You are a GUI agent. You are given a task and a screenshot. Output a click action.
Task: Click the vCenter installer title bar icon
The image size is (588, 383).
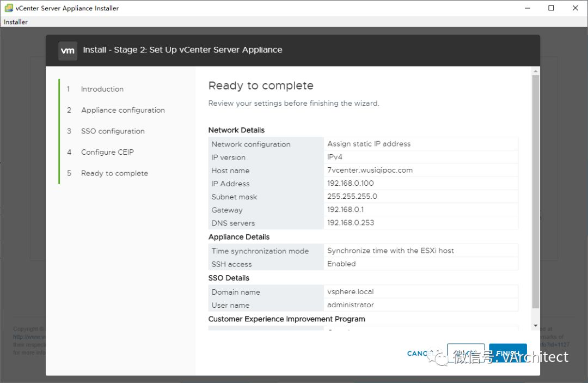(9, 8)
